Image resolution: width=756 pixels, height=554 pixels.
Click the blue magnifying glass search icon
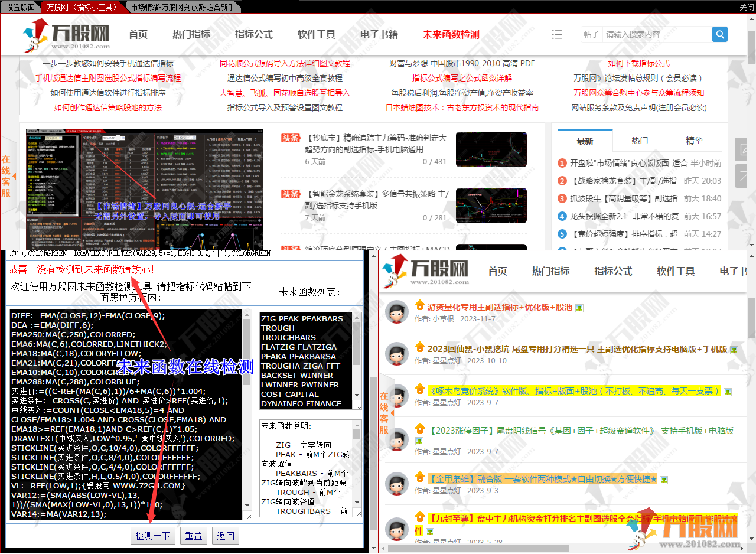[719, 34]
